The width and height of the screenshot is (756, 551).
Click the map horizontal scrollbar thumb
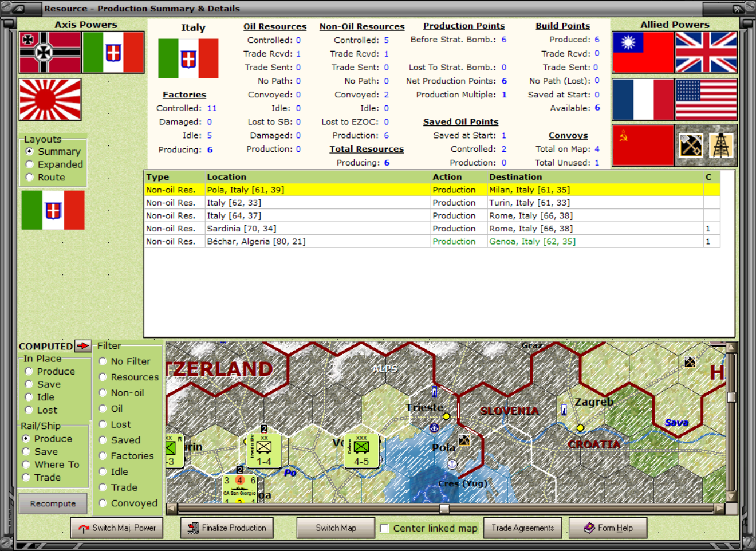point(444,509)
